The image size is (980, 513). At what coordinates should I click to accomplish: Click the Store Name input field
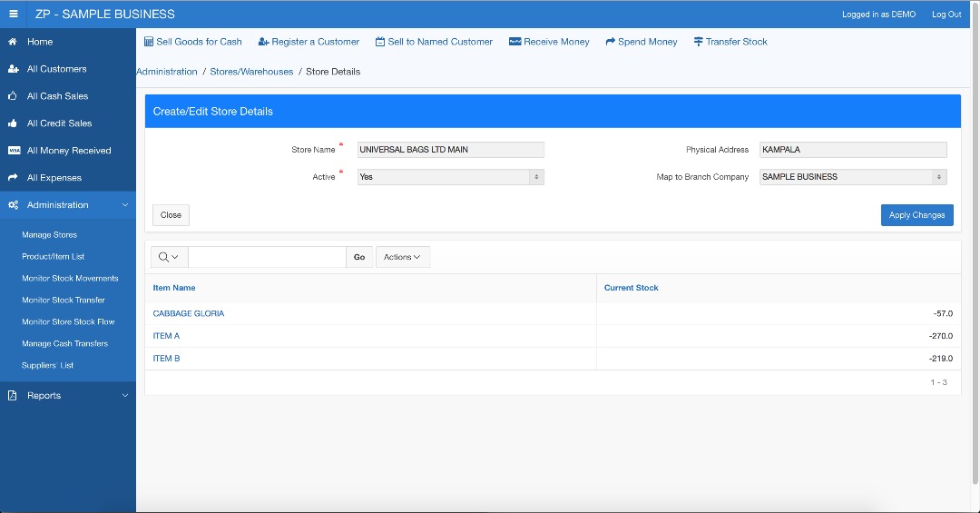(x=450, y=150)
